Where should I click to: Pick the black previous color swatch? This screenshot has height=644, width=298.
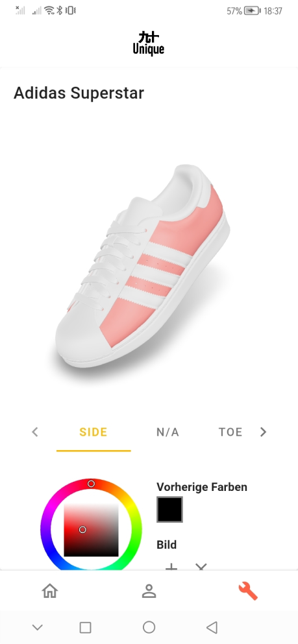169,509
